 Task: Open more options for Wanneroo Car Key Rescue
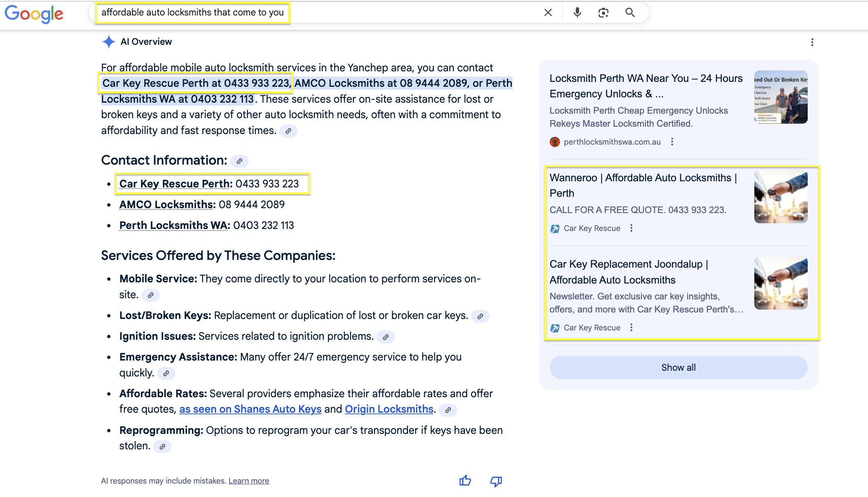tap(631, 228)
